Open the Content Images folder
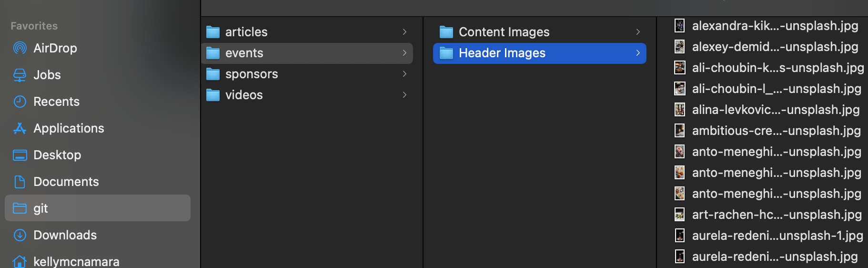Viewport: 868px width, 268px height. pyautogui.click(x=540, y=32)
